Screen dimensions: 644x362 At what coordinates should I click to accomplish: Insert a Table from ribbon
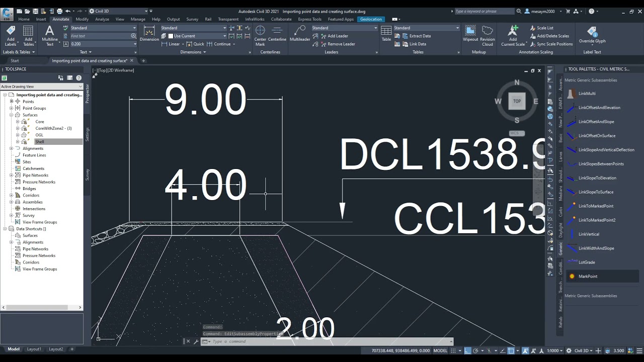point(386,34)
